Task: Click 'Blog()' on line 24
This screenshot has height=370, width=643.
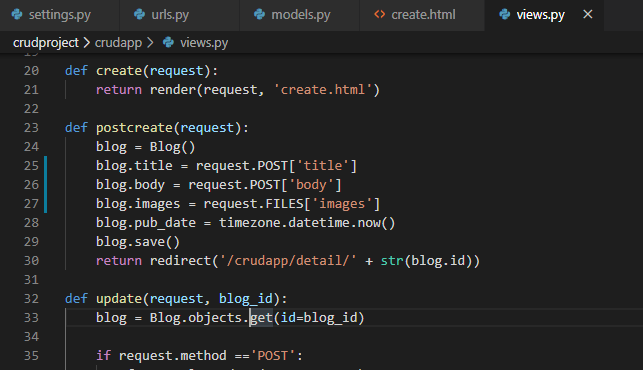Action: (173, 147)
